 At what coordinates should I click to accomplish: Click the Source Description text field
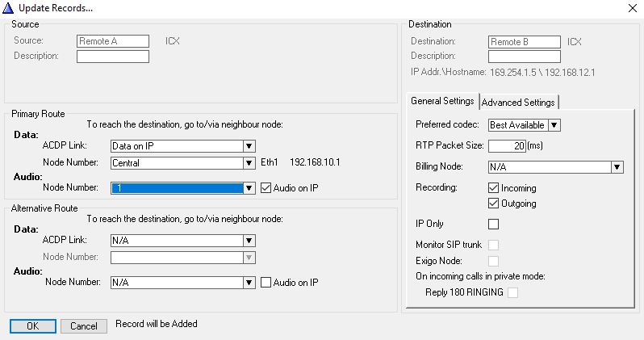[x=113, y=57]
